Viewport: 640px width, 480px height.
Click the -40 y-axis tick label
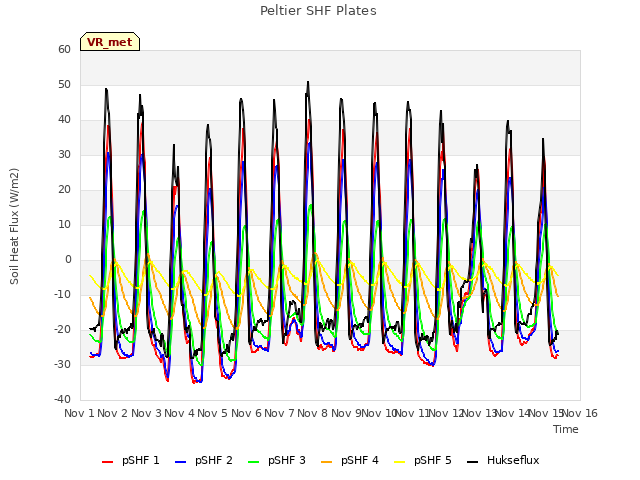tap(63, 400)
